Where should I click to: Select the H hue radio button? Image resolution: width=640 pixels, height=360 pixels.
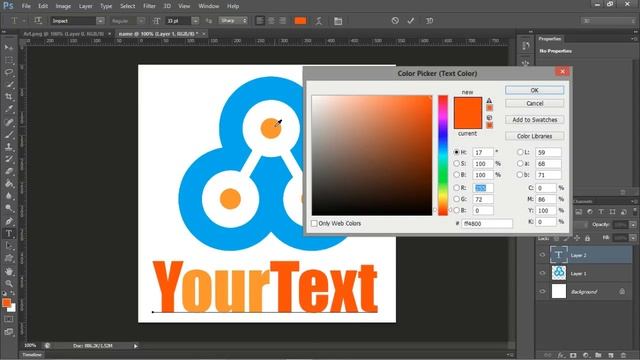456,152
